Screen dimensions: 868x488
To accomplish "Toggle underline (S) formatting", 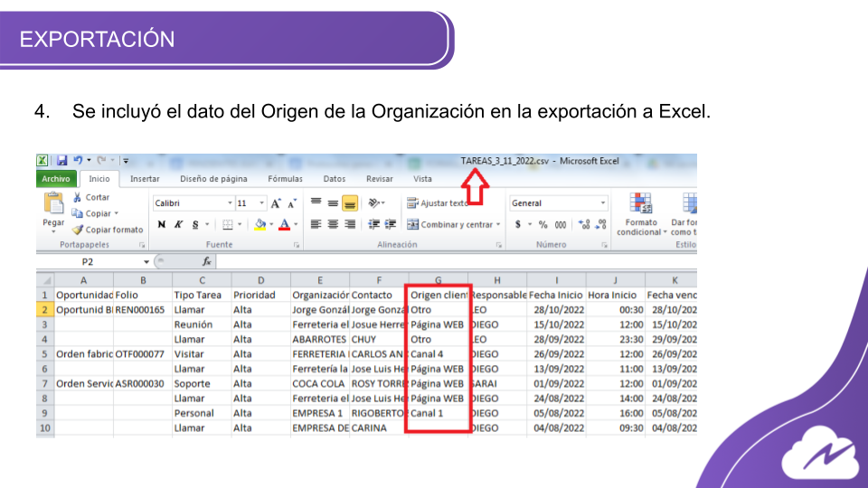I will click(195, 224).
